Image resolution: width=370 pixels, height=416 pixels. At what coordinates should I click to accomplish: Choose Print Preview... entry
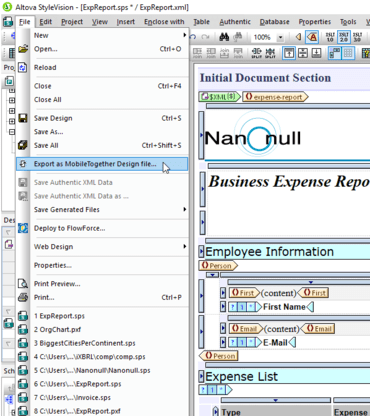click(x=102, y=284)
